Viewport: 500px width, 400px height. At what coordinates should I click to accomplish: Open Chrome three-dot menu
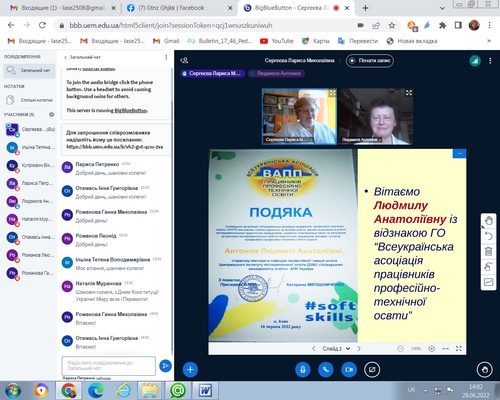pos(489,25)
